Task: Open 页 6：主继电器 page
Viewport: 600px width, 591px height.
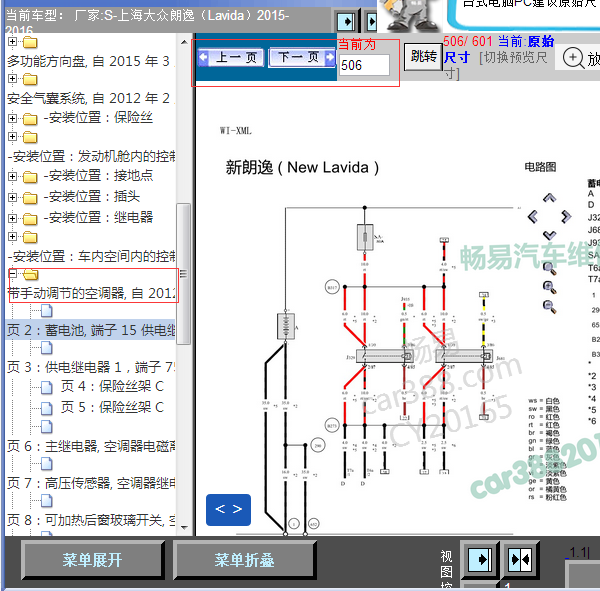Action: (91, 446)
